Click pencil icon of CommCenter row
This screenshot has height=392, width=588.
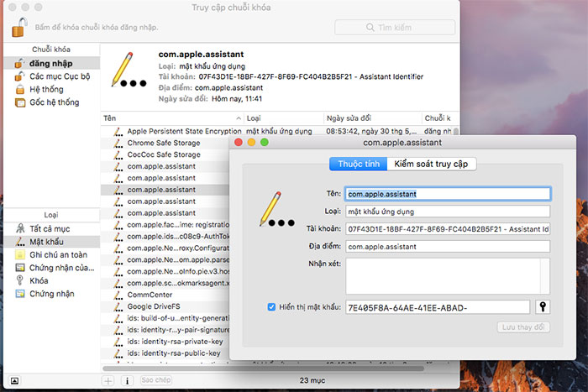coord(118,295)
